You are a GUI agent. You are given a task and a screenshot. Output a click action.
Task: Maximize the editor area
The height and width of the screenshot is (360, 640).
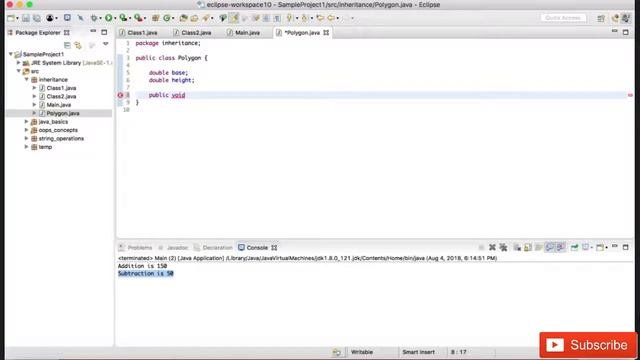click(626, 32)
